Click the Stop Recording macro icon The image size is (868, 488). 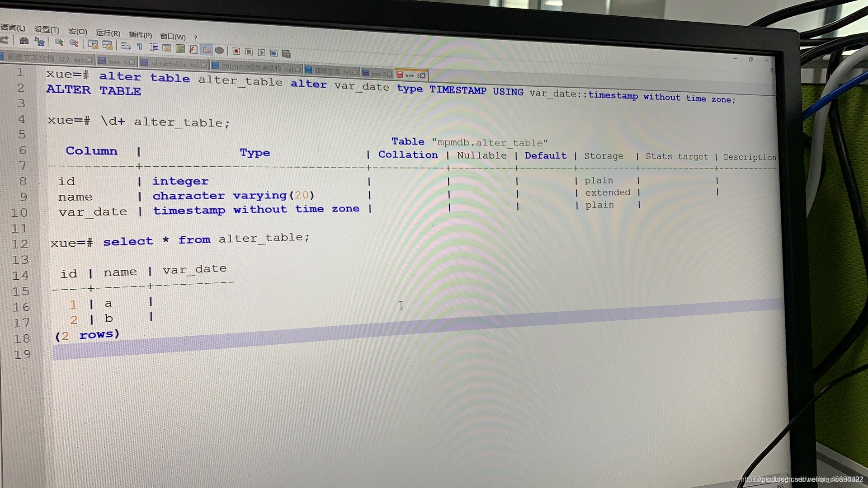[249, 52]
